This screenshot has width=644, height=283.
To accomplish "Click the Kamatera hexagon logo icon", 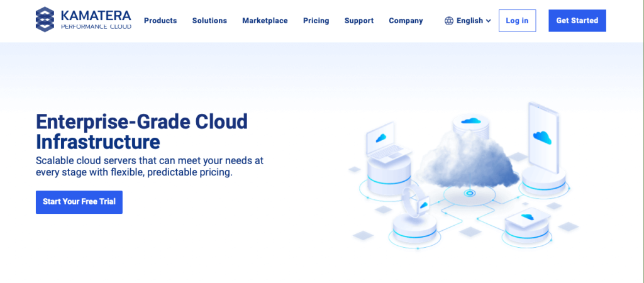I will [x=45, y=20].
